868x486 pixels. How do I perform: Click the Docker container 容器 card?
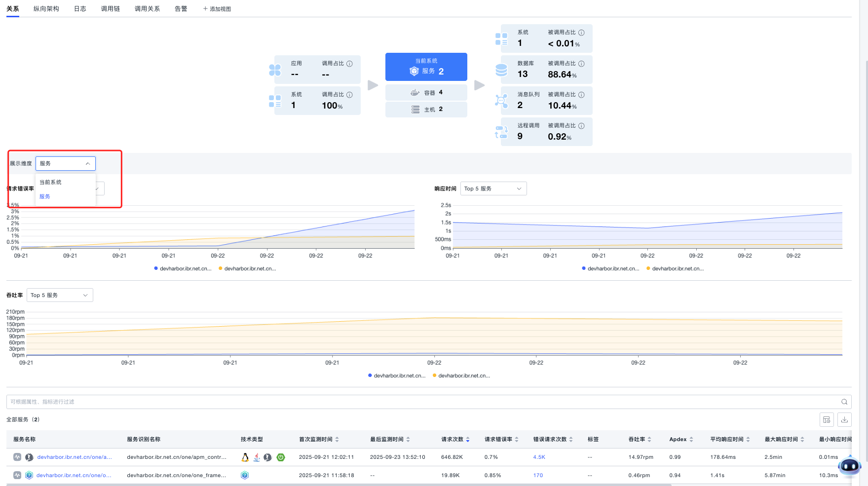pyautogui.click(x=426, y=93)
